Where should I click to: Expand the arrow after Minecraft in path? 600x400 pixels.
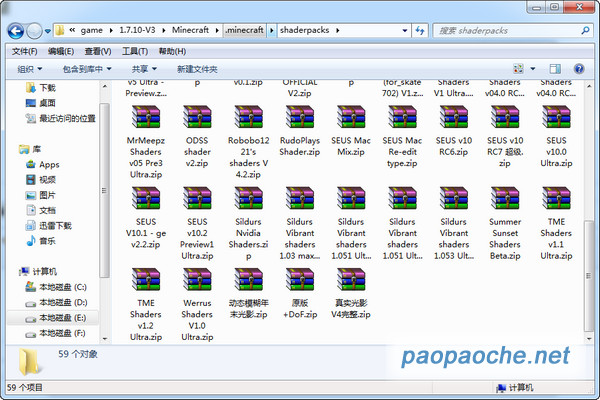coord(217,30)
